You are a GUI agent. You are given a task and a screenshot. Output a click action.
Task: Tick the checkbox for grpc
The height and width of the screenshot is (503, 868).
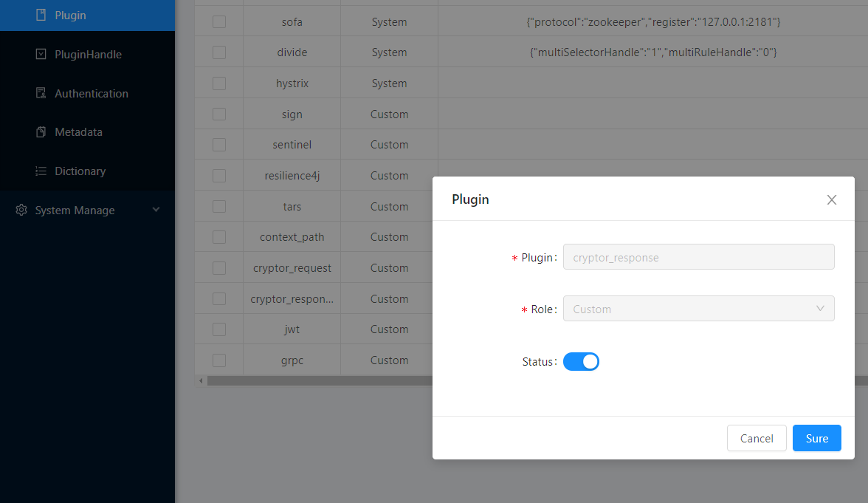(219, 360)
